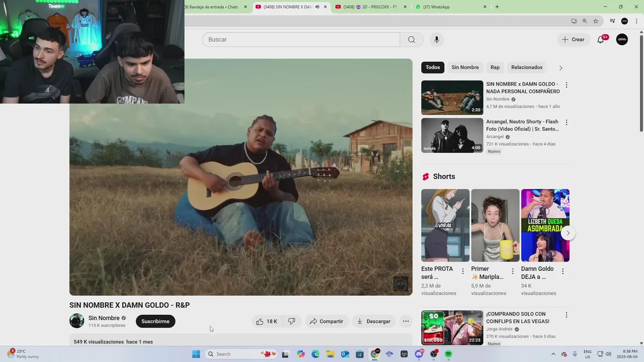Open options for COMPRANDO SOLO CON COINFLIPS video
The height and width of the screenshot is (362, 644).
pyautogui.click(x=567, y=315)
